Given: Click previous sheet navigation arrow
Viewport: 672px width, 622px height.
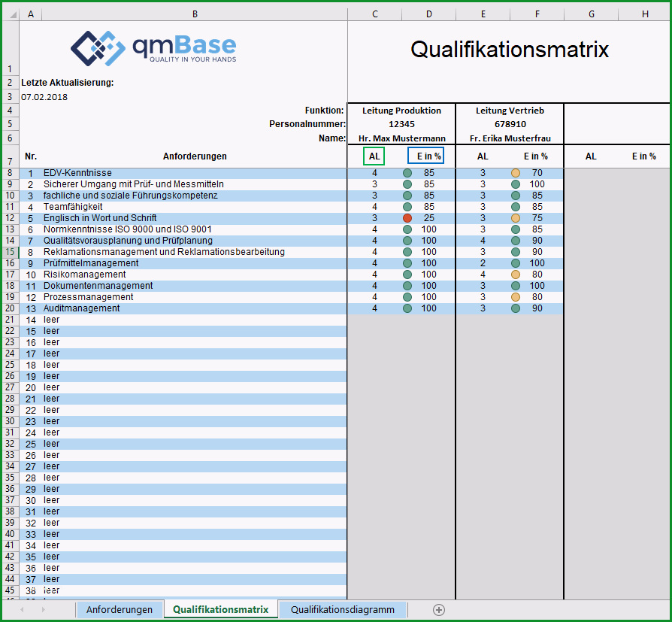Looking at the screenshot, I should [x=22, y=609].
